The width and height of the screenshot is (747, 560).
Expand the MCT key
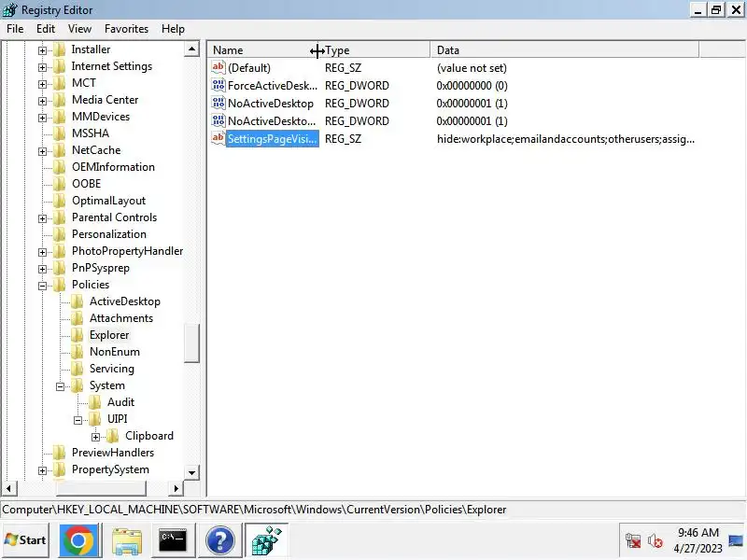[x=42, y=84]
